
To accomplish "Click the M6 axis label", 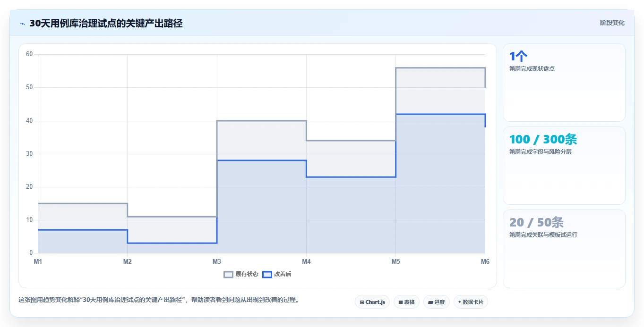I will tap(485, 261).
